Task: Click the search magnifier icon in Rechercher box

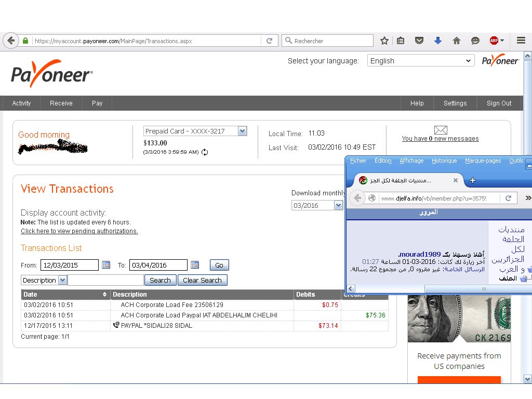Action: pyautogui.click(x=288, y=41)
